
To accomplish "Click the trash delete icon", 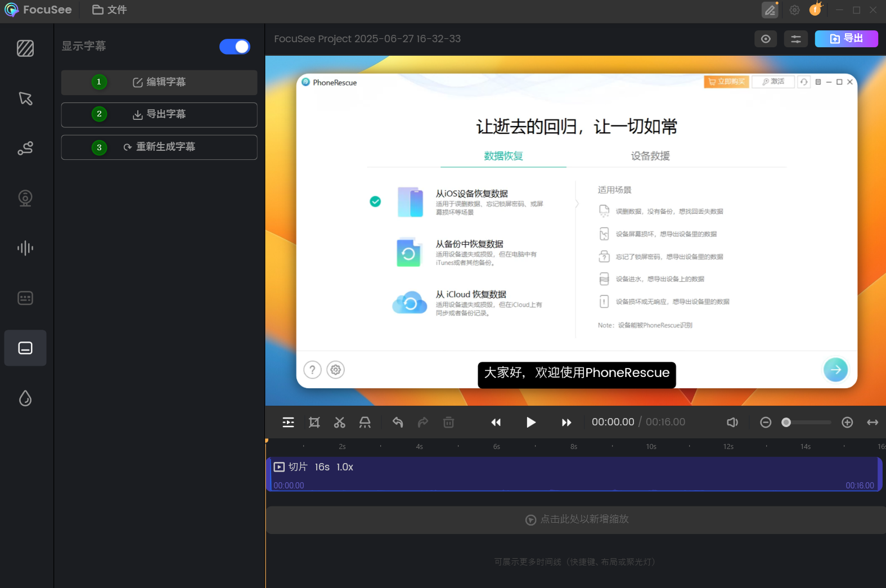I will pos(448,423).
